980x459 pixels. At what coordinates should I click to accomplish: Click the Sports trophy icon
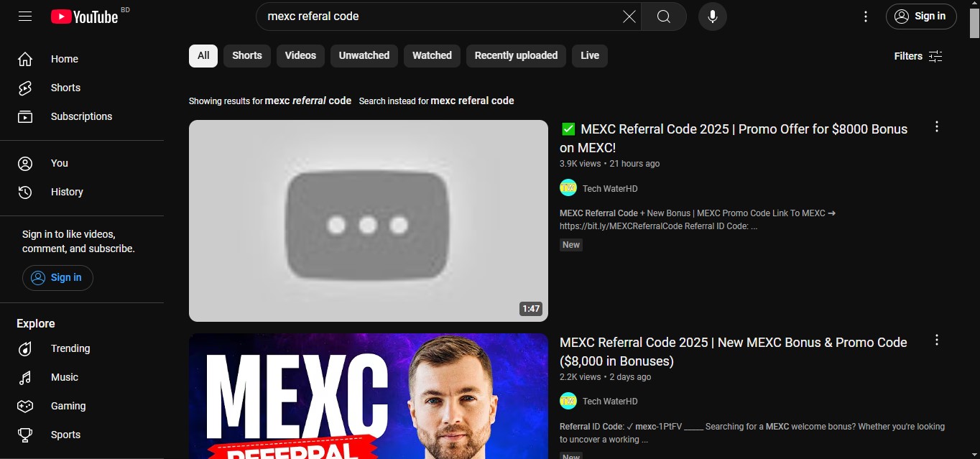(25, 435)
